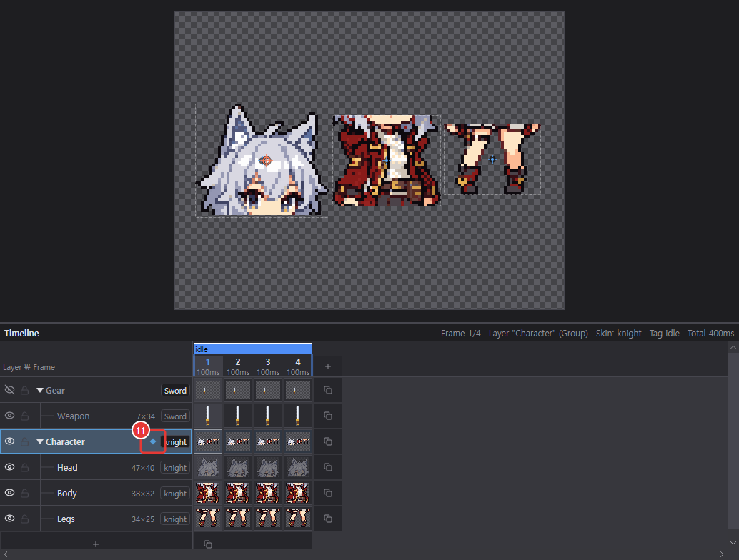Lock the Legs layer
The image size is (739, 560).
click(25, 519)
